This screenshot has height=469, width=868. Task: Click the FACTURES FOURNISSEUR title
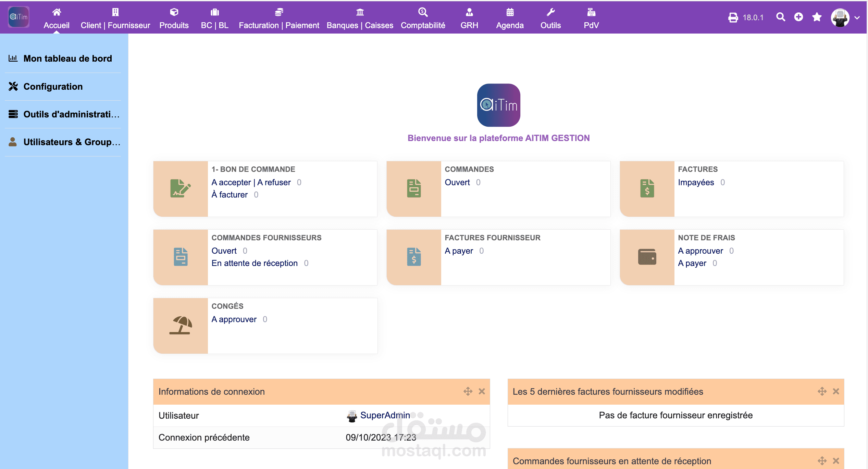click(x=493, y=238)
